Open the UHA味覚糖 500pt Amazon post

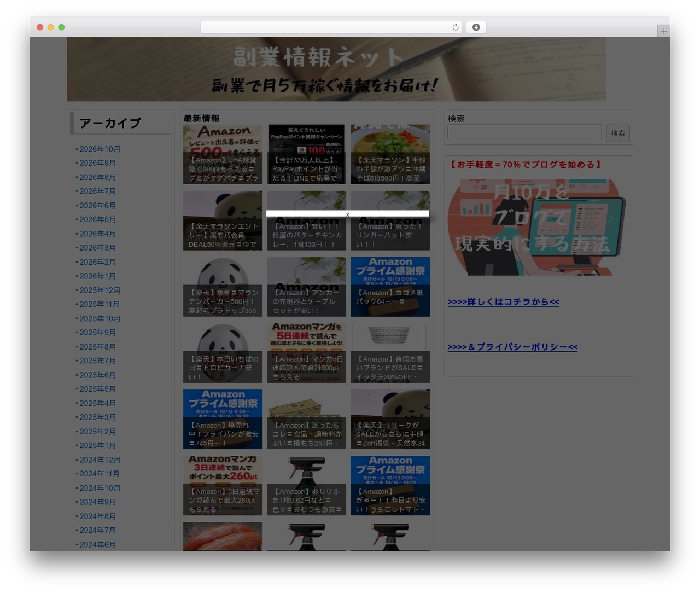223,154
